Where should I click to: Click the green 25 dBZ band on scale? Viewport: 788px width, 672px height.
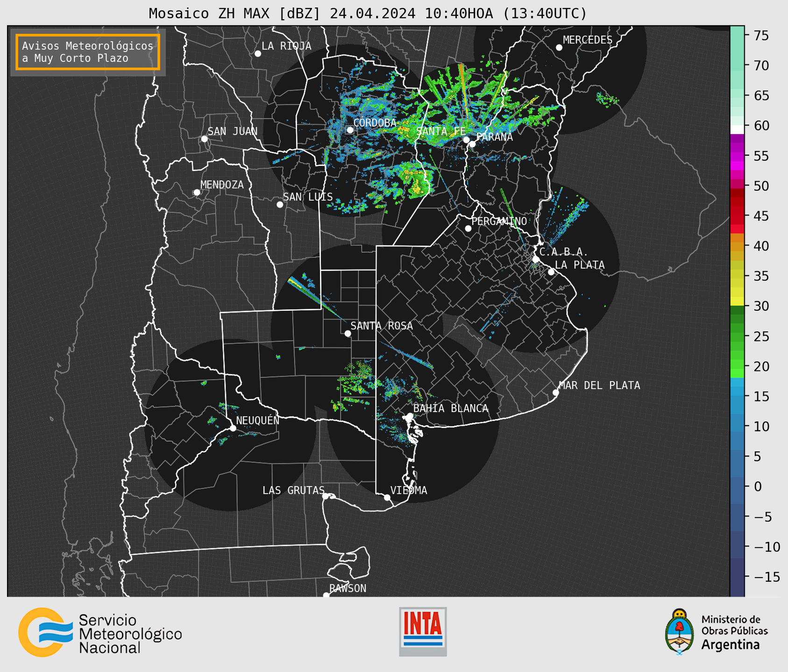pyautogui.click(x=737, y=336)
